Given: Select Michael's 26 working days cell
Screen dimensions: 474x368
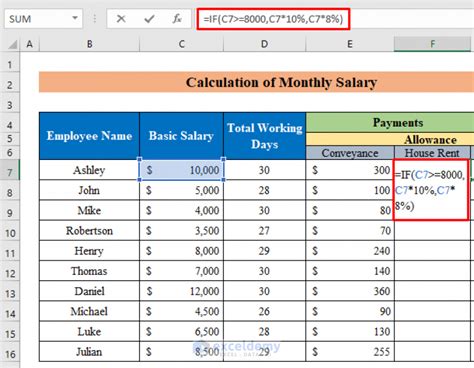Looking at the screenshot, I should [264, 311].
